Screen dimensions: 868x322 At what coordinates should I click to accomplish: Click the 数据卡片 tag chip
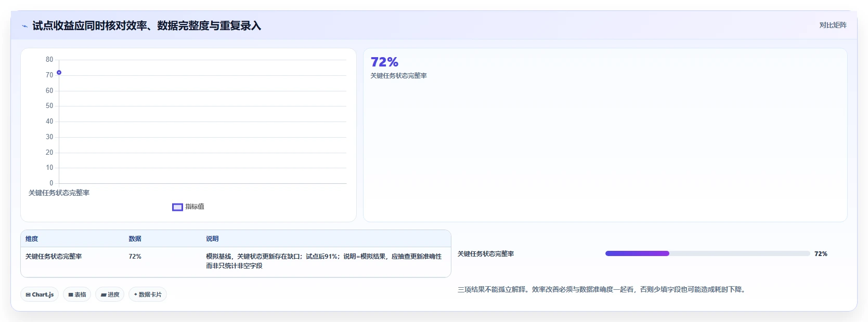click(x=148, y=294)
